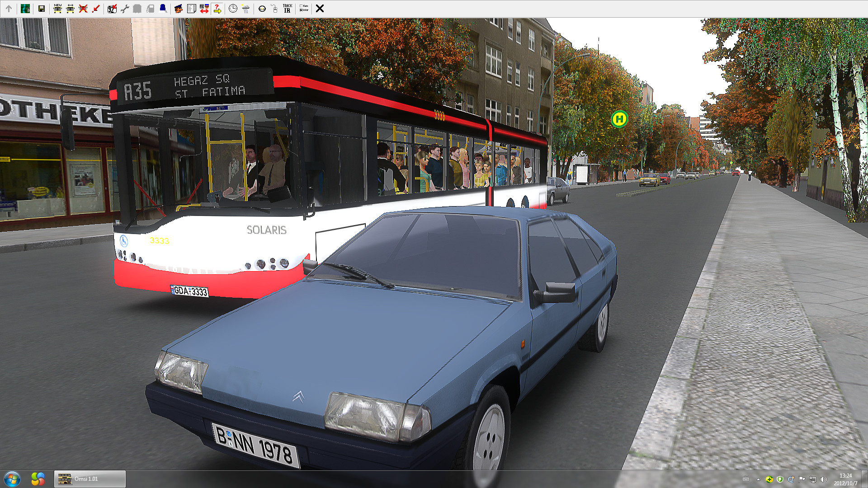Toggle the Track IR button

pos(287,9)
